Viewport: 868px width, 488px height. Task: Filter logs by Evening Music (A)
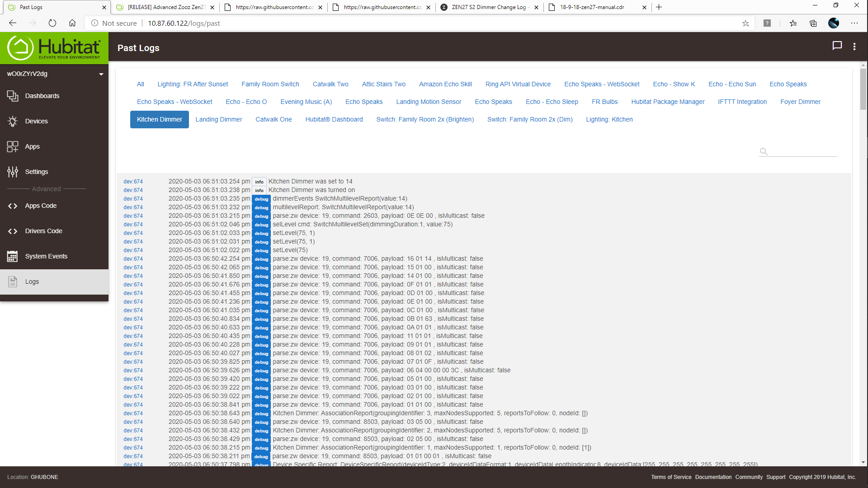[x=306, y=102]
